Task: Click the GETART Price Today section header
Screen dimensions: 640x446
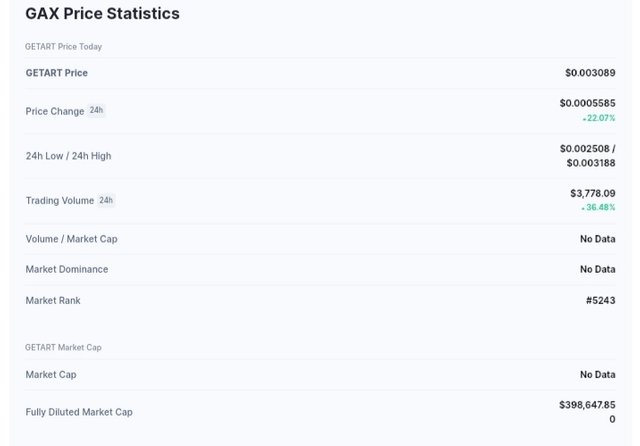Action: (x=63, y=47)
